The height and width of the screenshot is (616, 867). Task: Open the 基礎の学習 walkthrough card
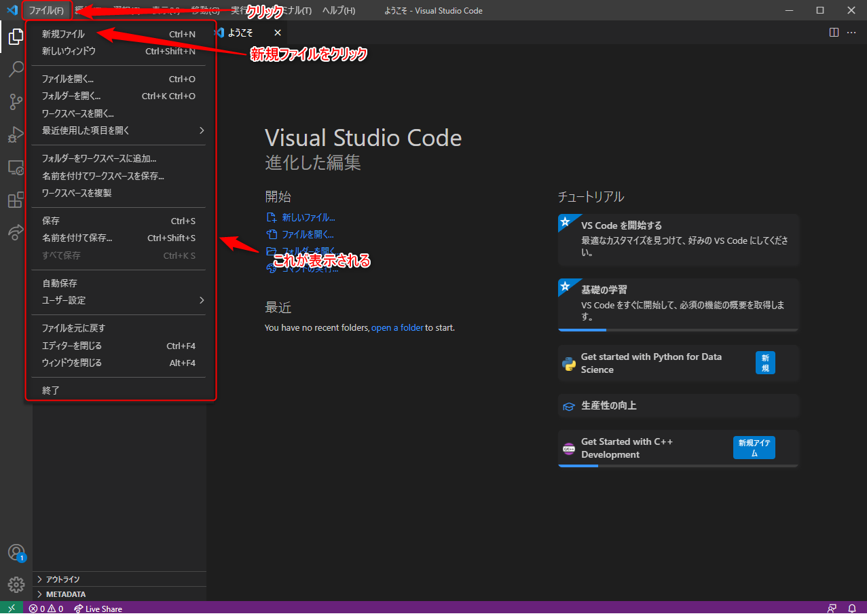click(x=678, y=305)
